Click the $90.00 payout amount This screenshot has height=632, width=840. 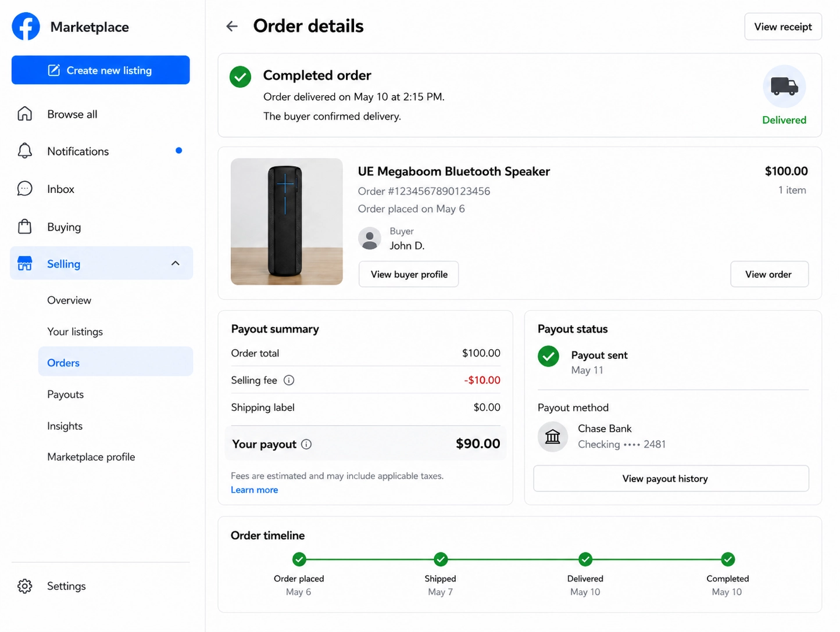(x=478, y=444)
